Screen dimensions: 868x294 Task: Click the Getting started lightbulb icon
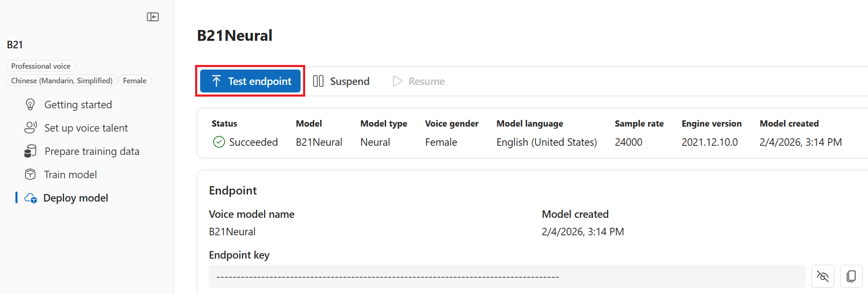[x=30, y=105]
